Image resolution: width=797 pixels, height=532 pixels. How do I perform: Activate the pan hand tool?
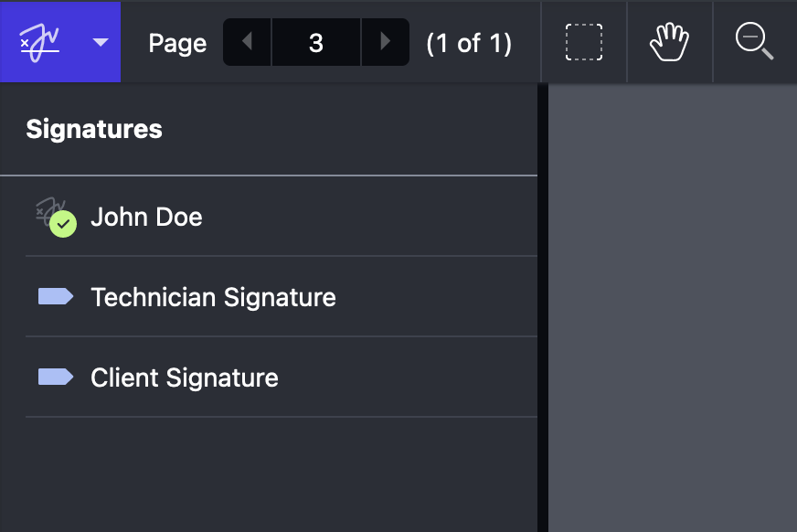tap(670, 41)
